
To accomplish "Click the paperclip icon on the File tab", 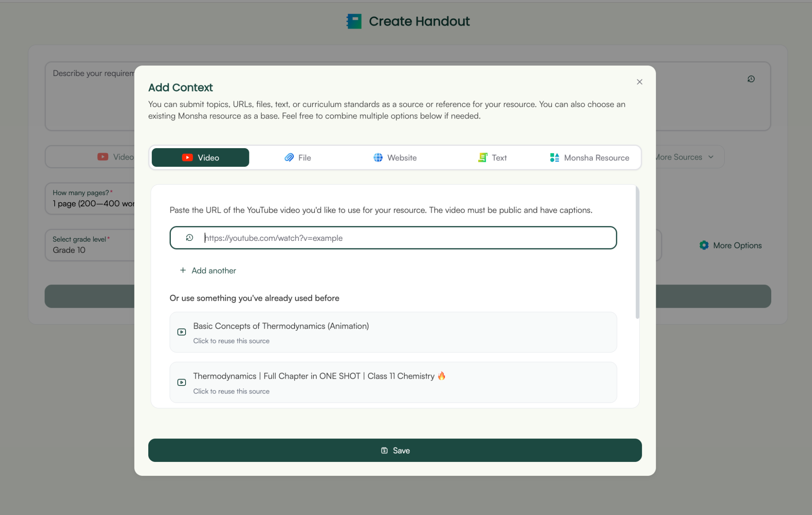I will coord(289,157).
